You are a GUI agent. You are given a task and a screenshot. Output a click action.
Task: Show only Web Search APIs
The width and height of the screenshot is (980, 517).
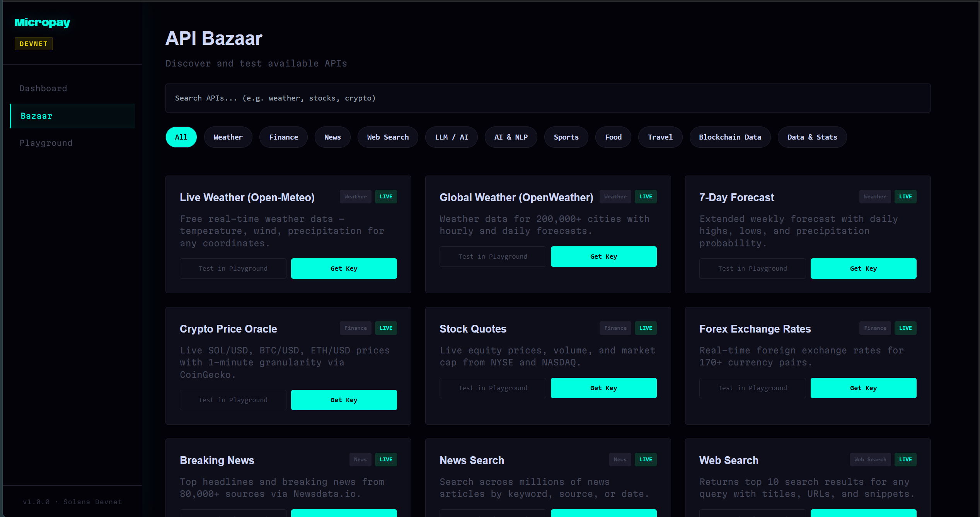[387, 137]
